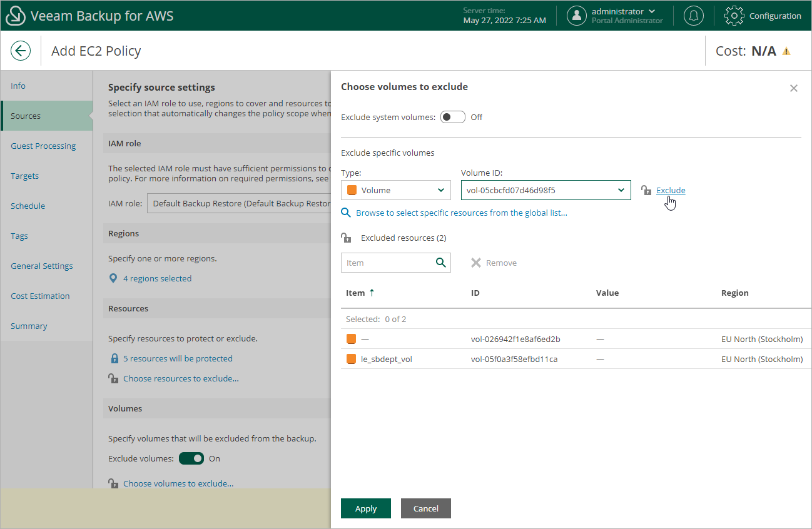Click the search magnifier in the Item filter
The width and height of the screenshot is (812, 529).
pyautogui.click(x=442, y=263)
